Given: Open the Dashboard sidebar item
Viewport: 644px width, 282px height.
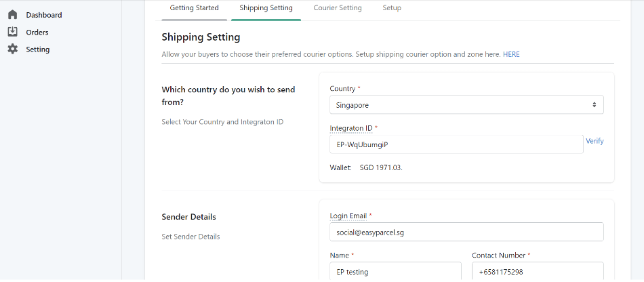Looking at the screenshot, I should [44, 15].
